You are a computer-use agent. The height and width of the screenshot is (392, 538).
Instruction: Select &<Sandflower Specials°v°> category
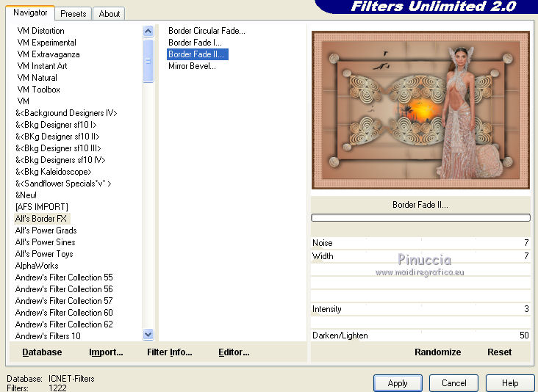63,184
